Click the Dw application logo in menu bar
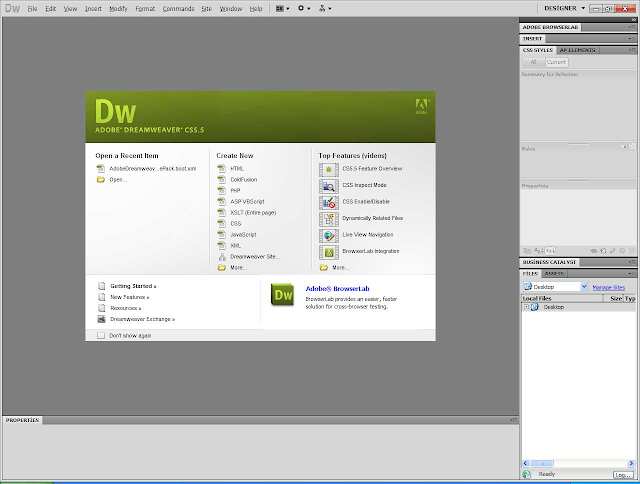 point(12,8)
